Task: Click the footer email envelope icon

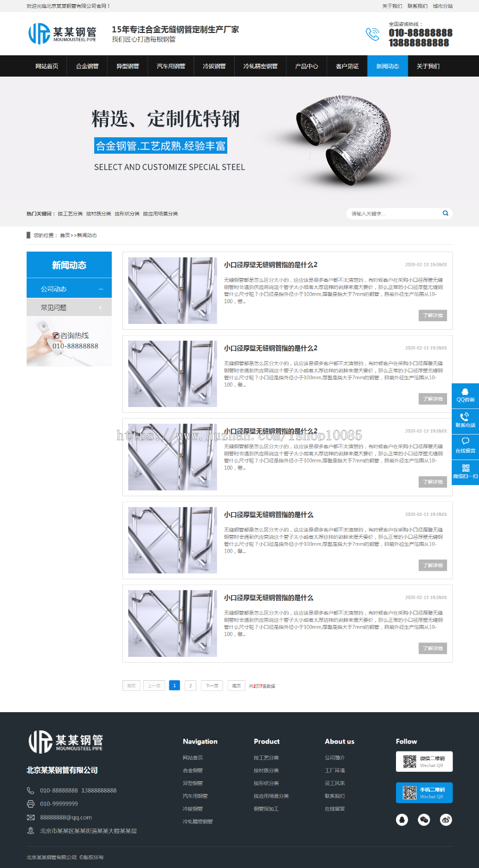Action: pyautogui.click(x=30, y=817)
